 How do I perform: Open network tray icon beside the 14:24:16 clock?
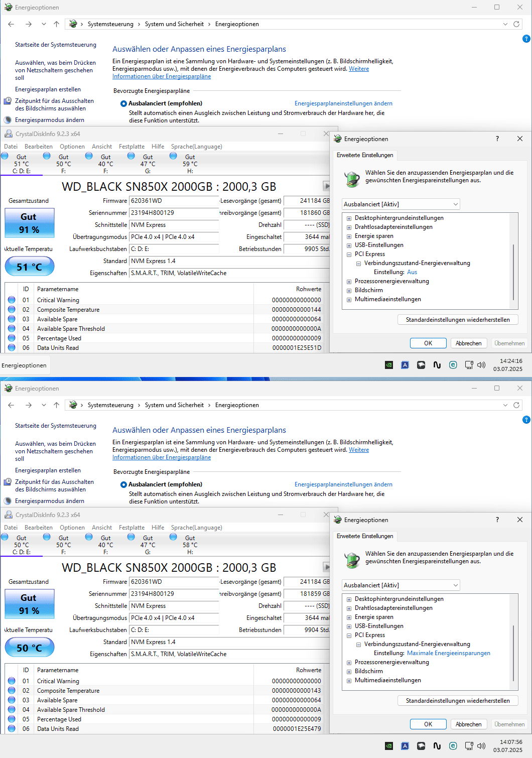(469, 365)
